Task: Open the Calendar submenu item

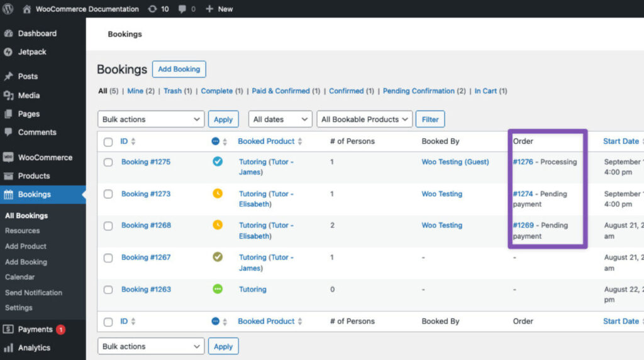Action: tap(19, 277)
